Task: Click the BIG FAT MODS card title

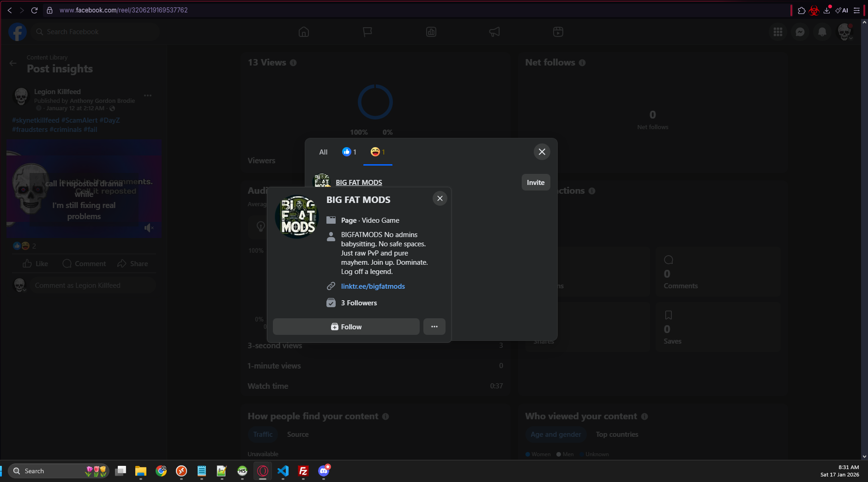Action: (358, 200)
